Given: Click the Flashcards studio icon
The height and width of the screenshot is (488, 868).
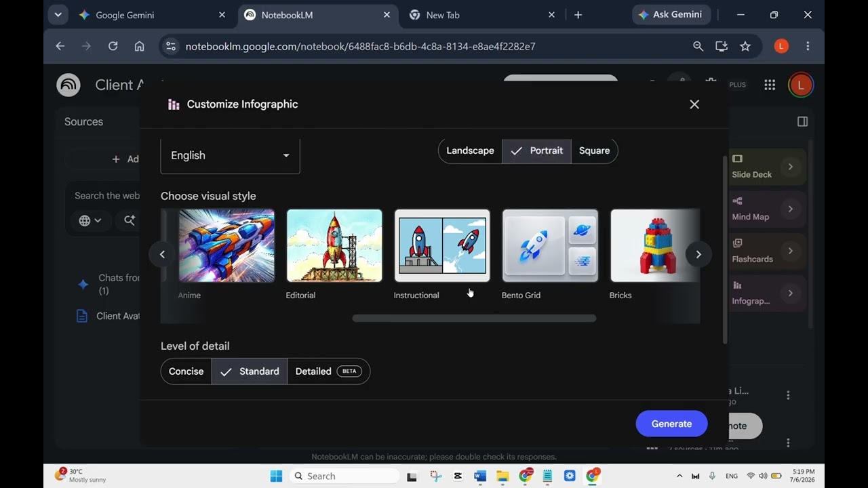Looking at the screenshot, I should click(x=738, y=243).
